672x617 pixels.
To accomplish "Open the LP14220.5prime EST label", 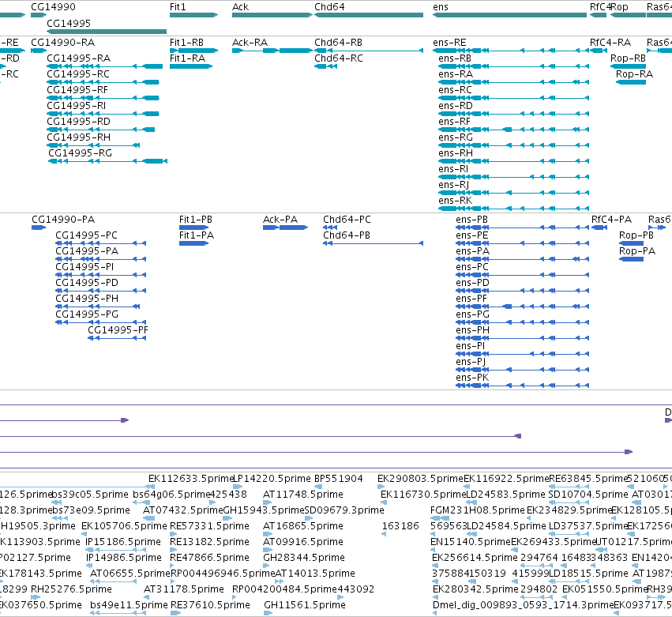I will click(x=272, y=479).
